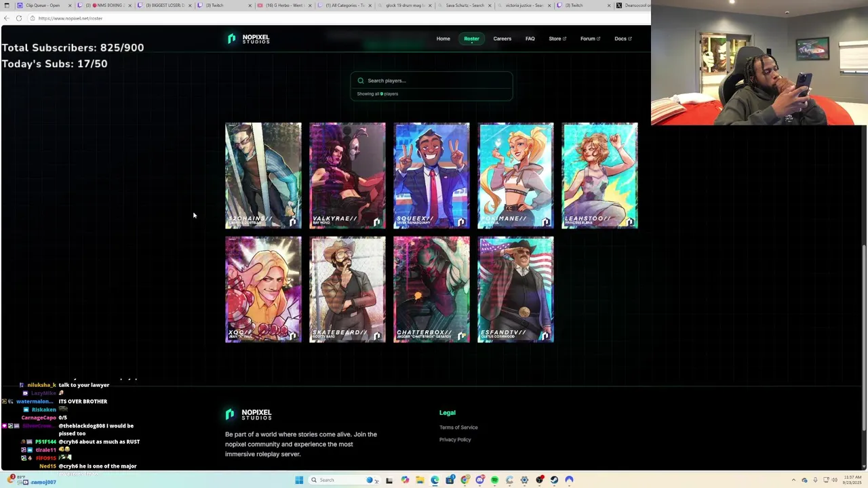This screenshot has height=488, width=868.
Task: Open Steam from the taskbar
Action: 554,480
